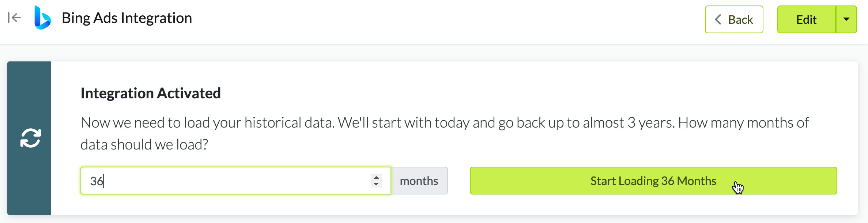Click the Integration Activated heading

[151, 93]
